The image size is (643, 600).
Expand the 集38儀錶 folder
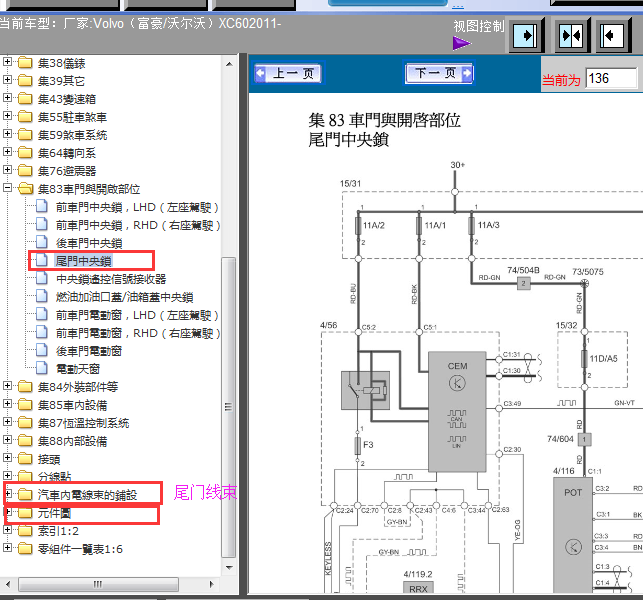pos(7,62)
